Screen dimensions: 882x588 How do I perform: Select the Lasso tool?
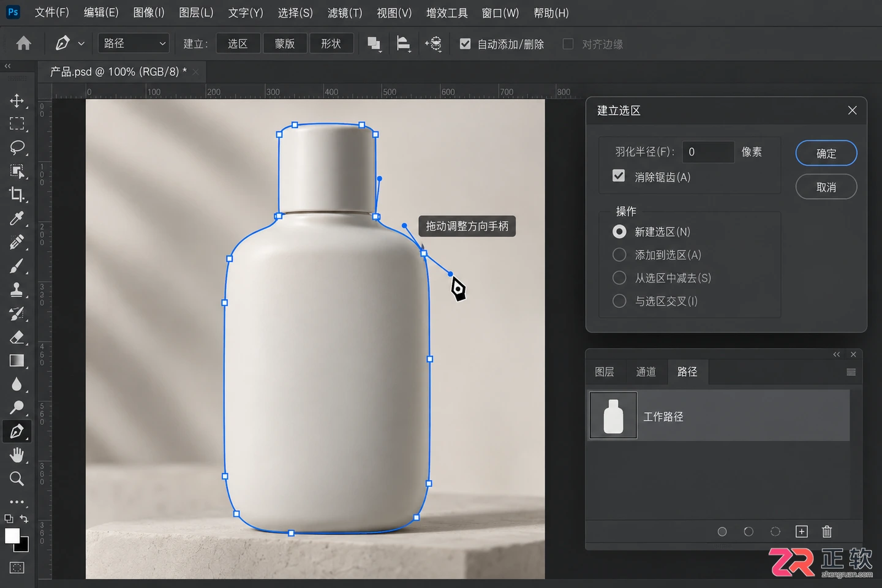[17, 148]
